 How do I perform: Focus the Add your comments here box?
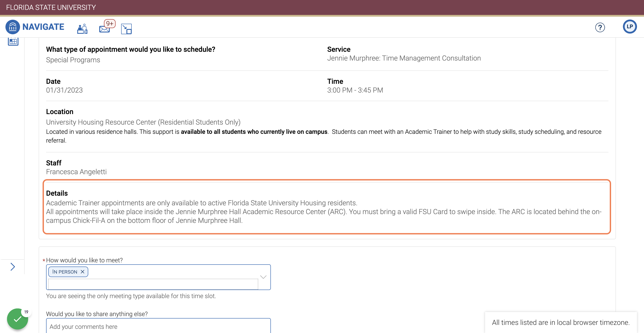pos(158,326)
